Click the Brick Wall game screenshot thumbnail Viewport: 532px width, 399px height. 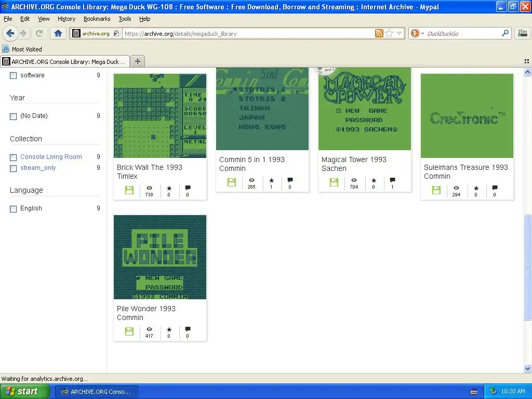pos(160,115)
